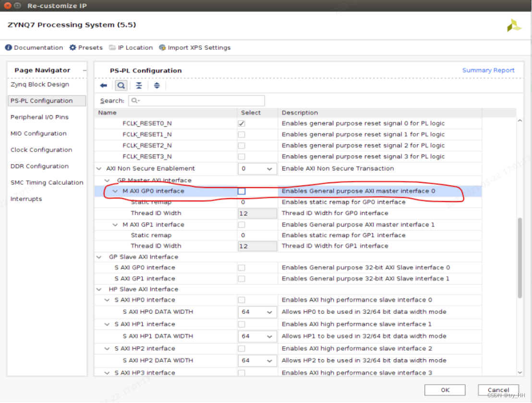Open the Clock Configuration page

coord(41,150)
